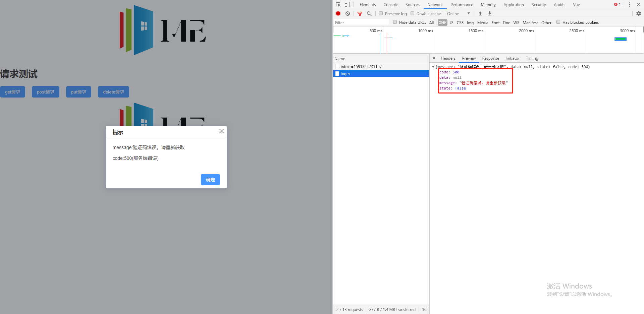This screenshot has height=314, width=644.
Task: Show the Timing tab of the request
Action: tap(532, 58)
